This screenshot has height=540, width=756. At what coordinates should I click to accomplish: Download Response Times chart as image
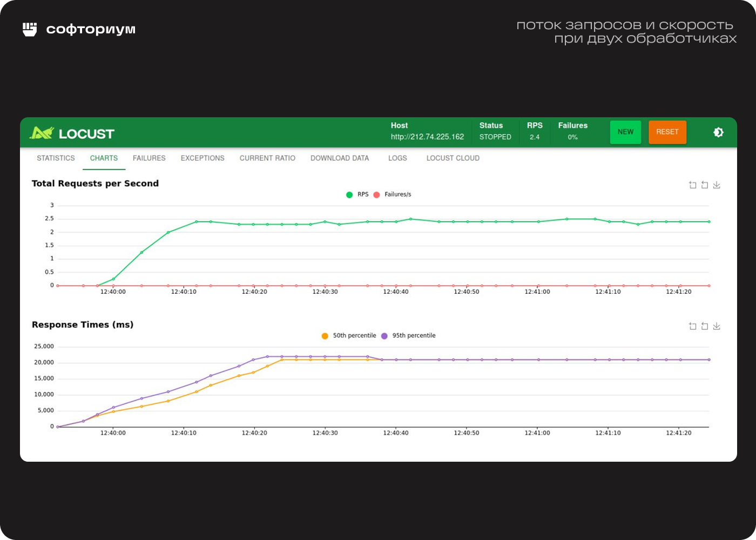(x=717, y=326)
